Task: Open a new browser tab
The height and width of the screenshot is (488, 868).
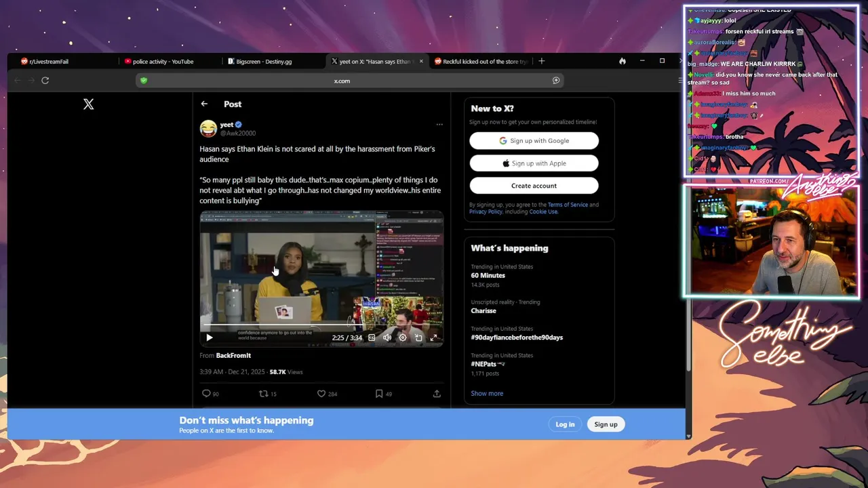Action: click(541, 61)
